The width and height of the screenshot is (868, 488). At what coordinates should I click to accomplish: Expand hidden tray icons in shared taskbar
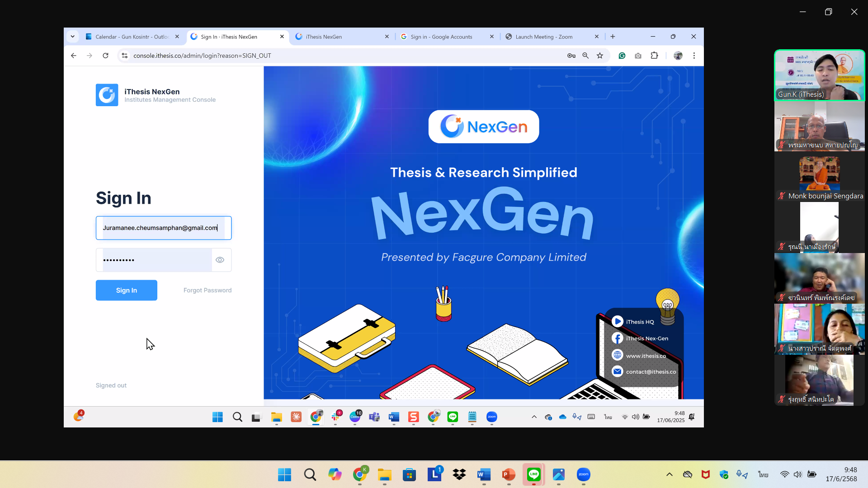[534, 417]
